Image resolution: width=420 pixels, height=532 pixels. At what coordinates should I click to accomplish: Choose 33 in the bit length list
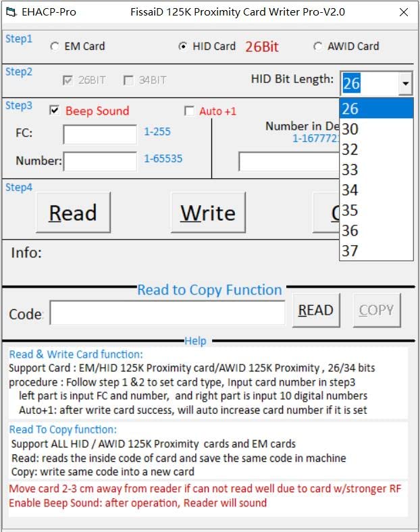pos(376,169)
